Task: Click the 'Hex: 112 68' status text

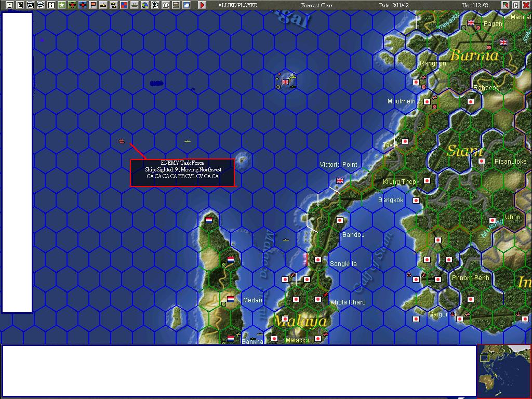Action: [x=475, y=5]
